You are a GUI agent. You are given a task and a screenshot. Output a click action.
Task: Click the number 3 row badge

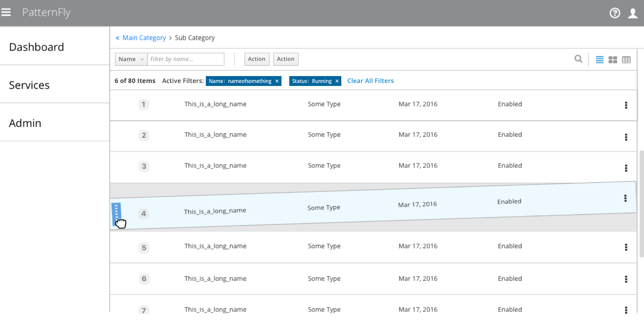144,166
